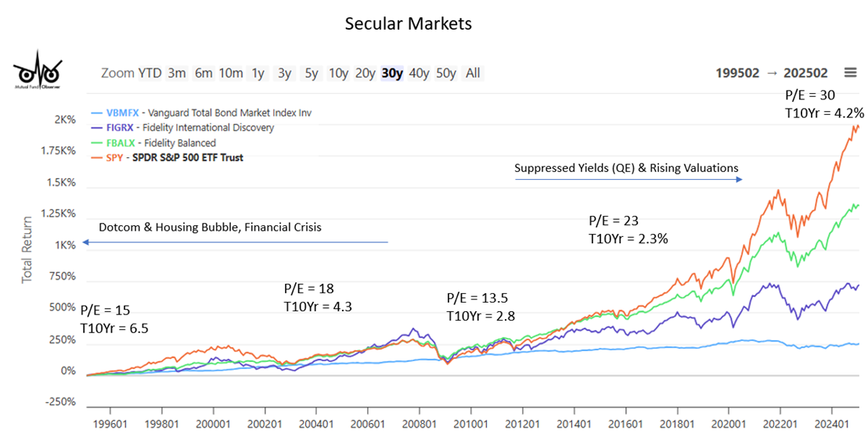Show All available data range
The width and height of the screenshot is (868, 434).
click(x=473, y=74)
